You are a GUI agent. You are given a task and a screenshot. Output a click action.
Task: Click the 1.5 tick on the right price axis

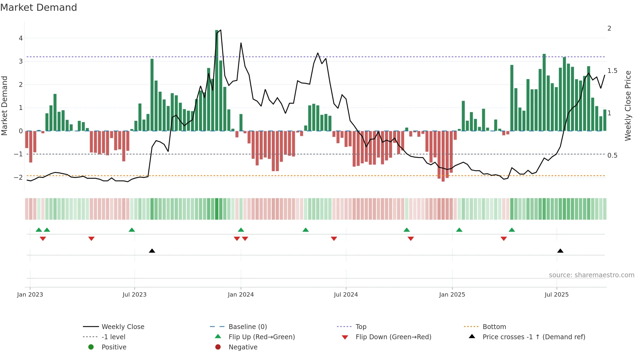612,71
